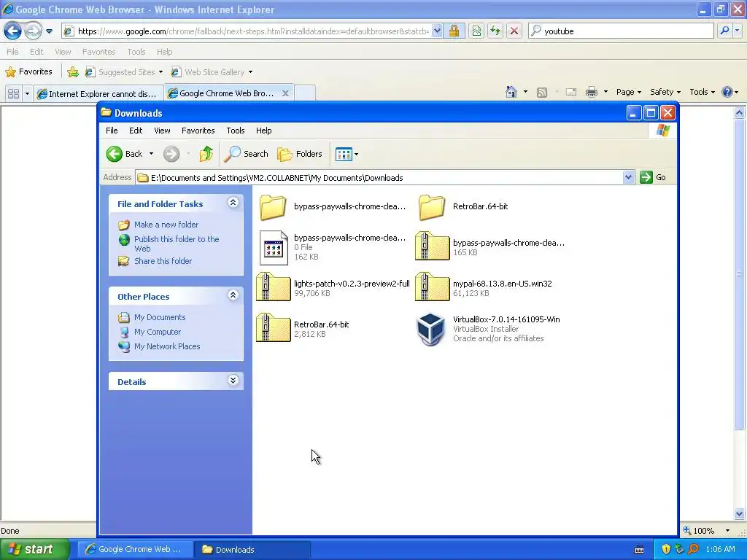Open My Documents from Other Places
This screenshot has height=560, width=747.
160,317
